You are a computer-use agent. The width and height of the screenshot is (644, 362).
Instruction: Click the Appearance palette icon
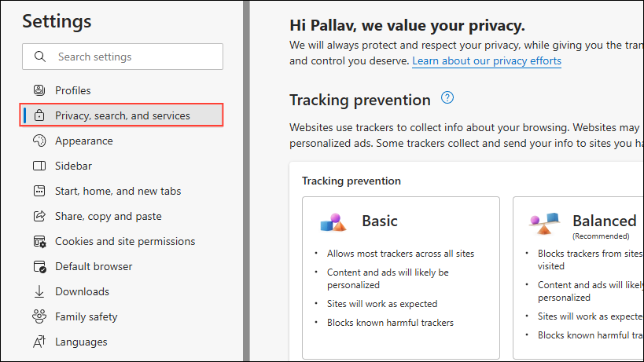coord(39,141)
